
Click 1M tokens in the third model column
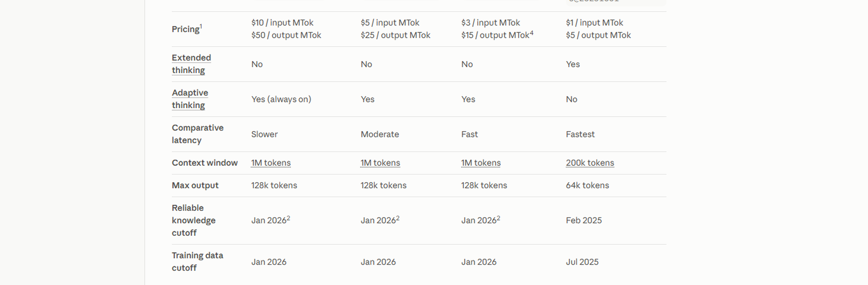point(481,163)
